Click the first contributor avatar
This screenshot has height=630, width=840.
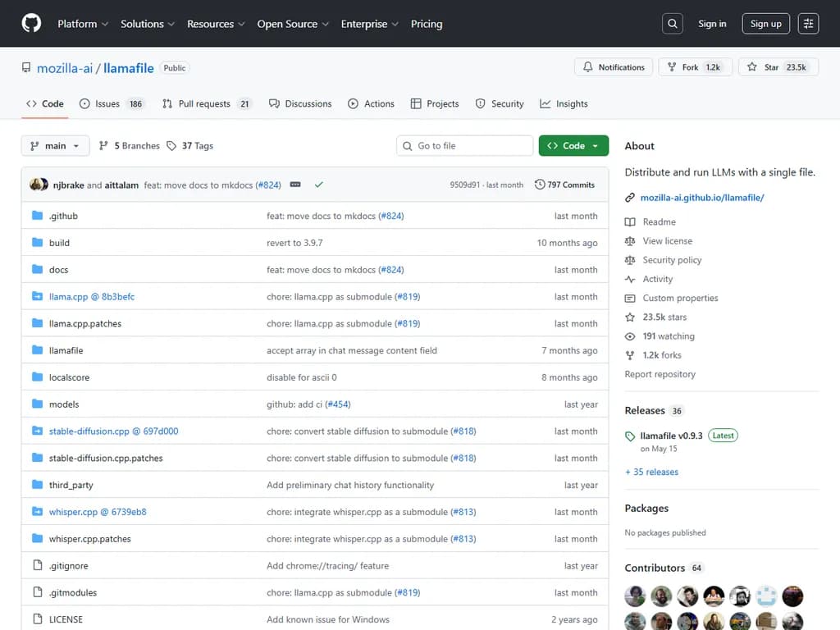(635, 596)
